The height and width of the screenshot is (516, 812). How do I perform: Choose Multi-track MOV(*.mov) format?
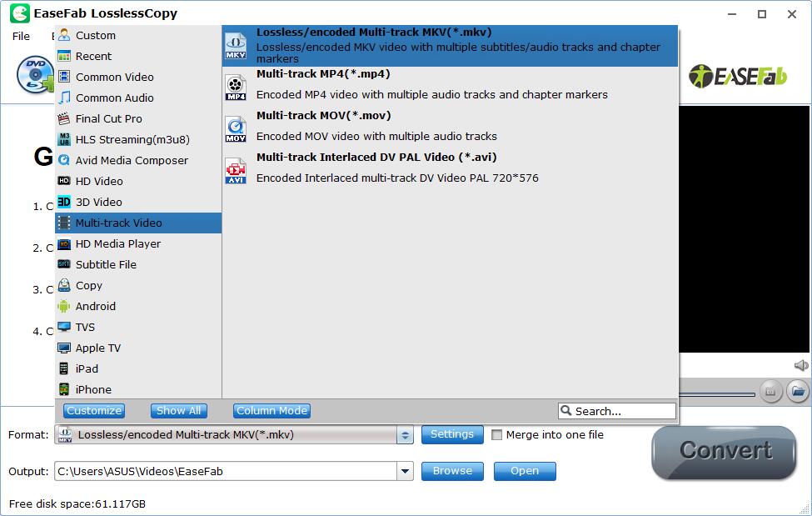[450, 128]
